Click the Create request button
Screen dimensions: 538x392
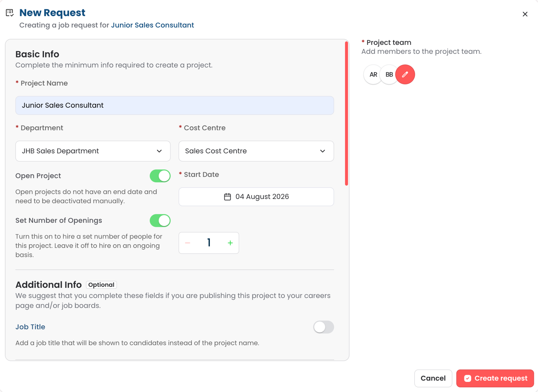tap(495, 378)
